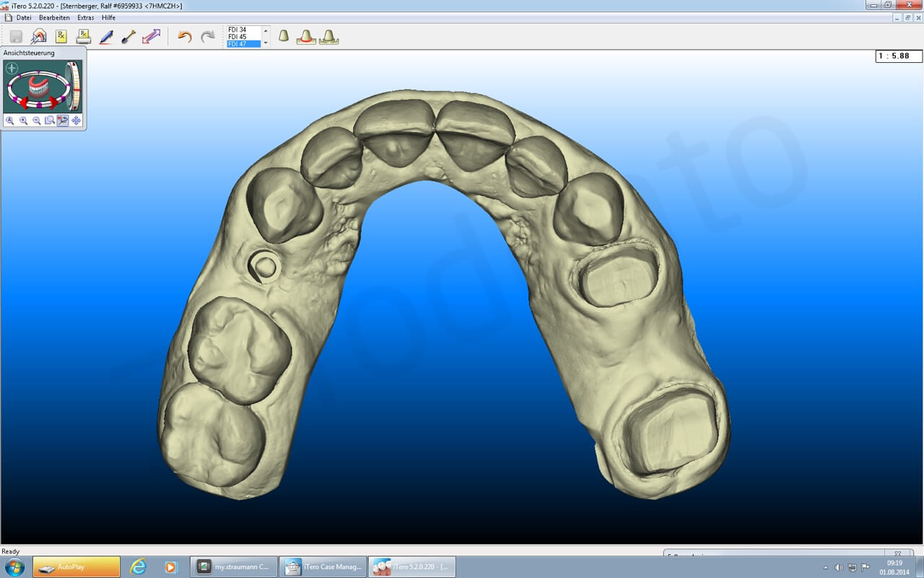The height and width of the screenshot is (578, 924).
Task: Show the die with adjacent teeth icon
Action: 329,36
